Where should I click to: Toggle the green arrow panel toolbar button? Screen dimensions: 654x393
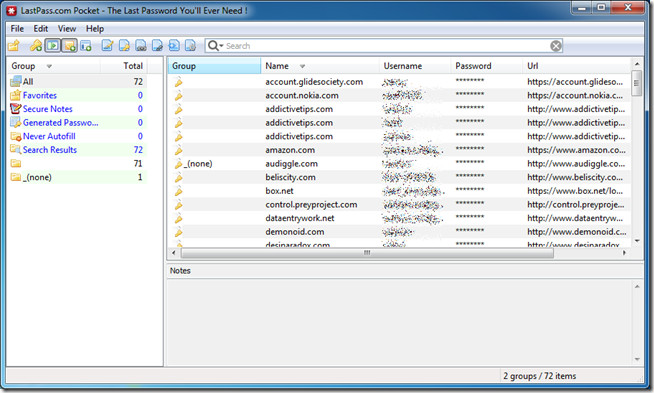tap(53, 45)
